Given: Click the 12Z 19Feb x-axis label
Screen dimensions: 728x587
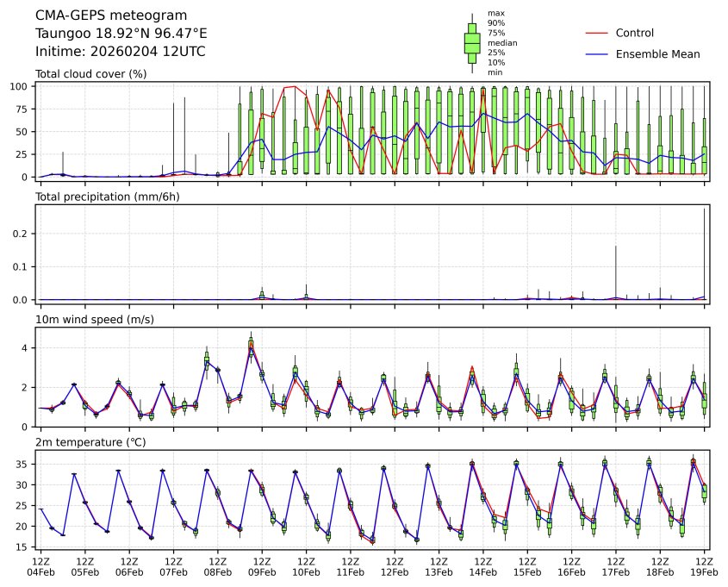Looking at the screenshot, I should pos(704,566).
